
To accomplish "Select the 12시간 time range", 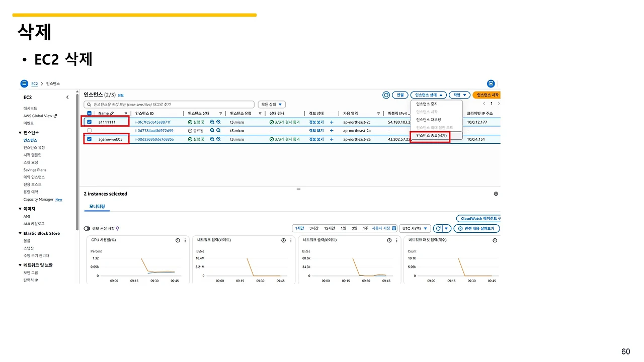I will coord(330,228).
